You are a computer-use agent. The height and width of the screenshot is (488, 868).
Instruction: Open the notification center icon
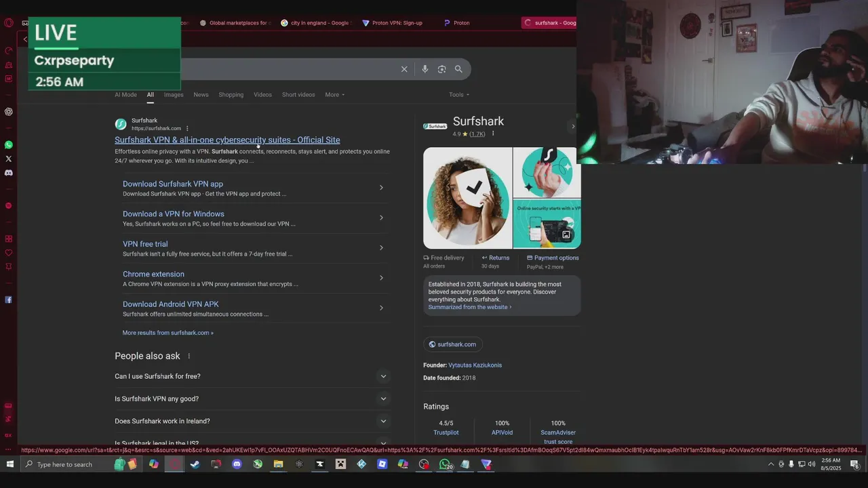click(x=855, y=464)
